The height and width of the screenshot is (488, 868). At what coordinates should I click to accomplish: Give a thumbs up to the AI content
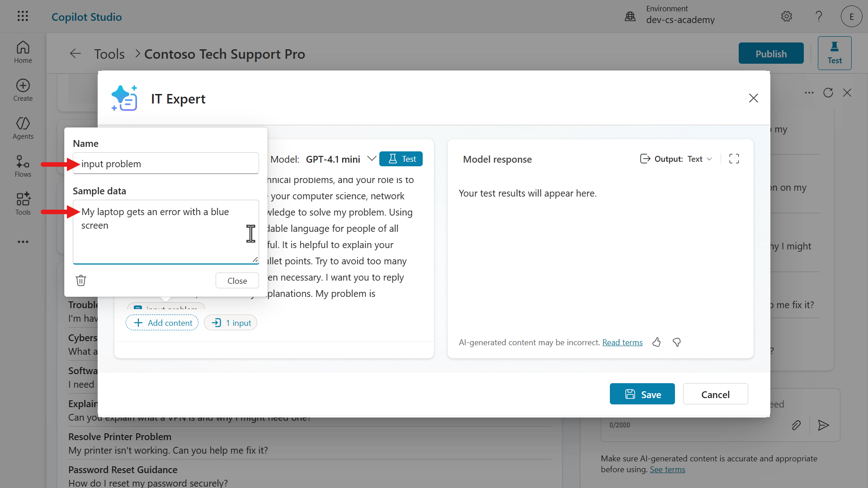656,342
